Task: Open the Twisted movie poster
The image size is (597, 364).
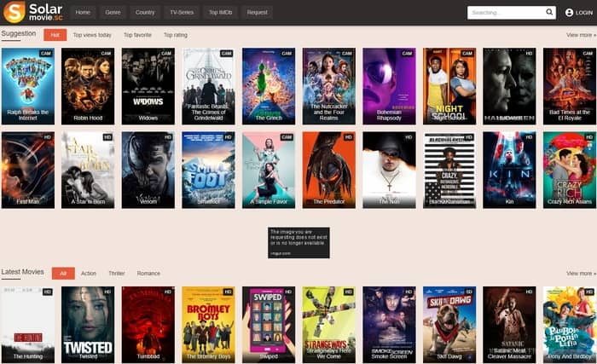Action: pos(88,325)
